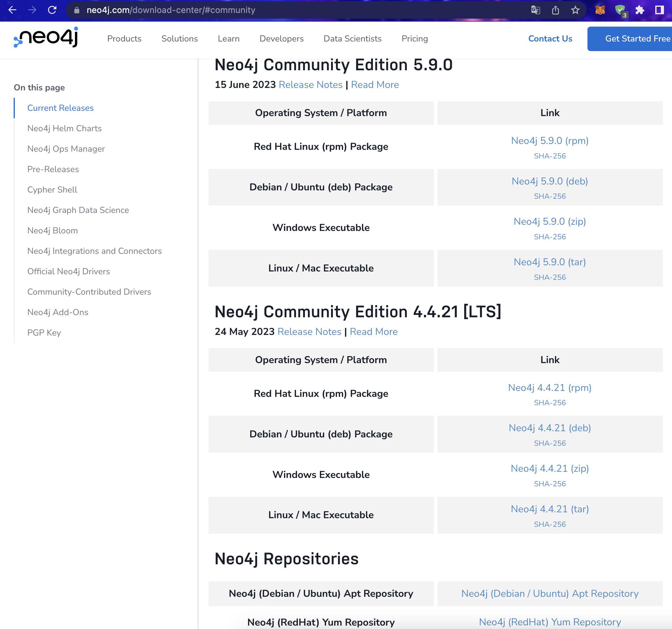This screenshot has height=629, width=672.
Task: Jump to Neo4j Helm Charts section
Action: coord(64,128)
